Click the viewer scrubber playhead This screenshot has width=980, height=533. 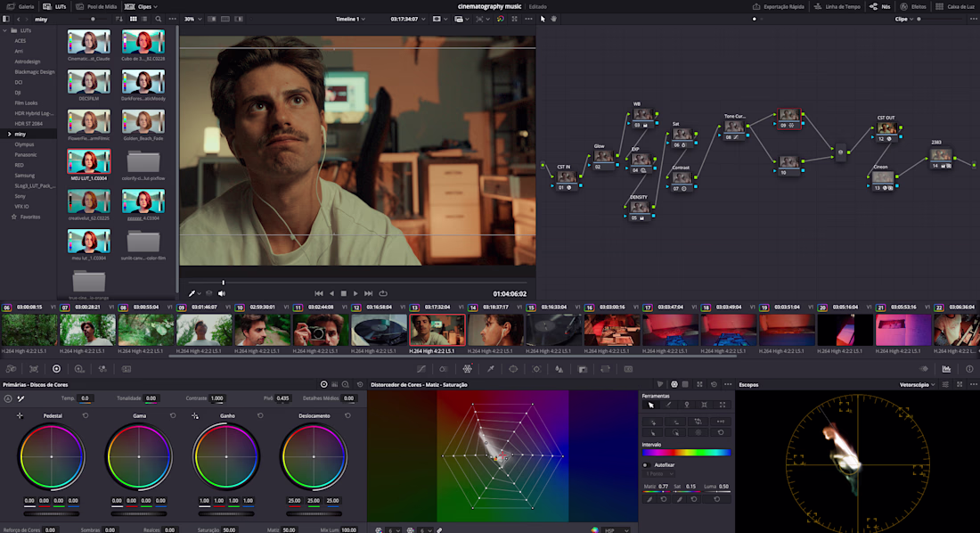(223, 283)
